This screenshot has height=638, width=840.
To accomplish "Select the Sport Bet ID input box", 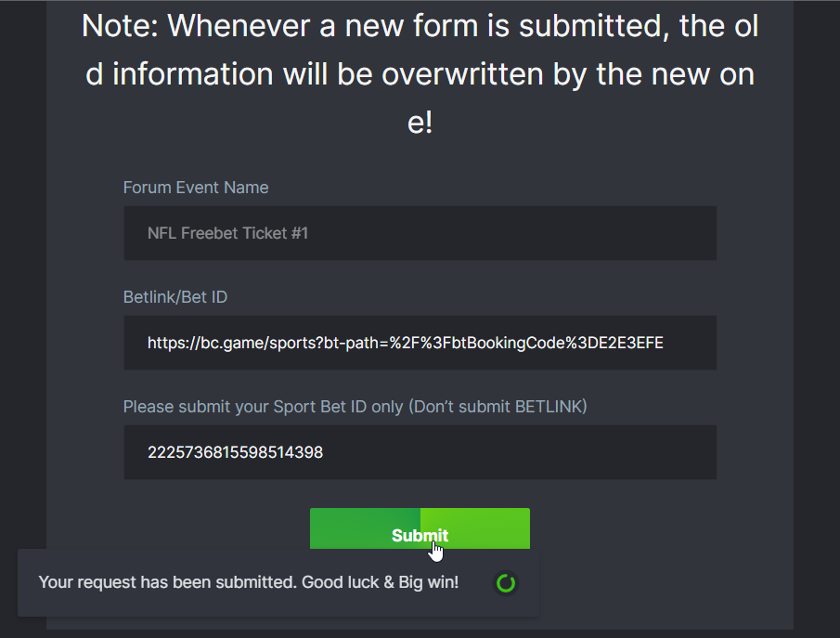I will click(x=420, y=452).
